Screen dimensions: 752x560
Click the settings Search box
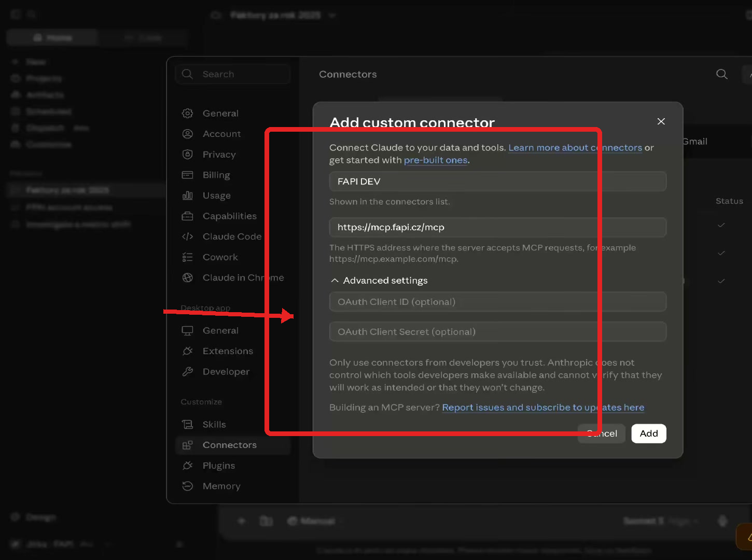pyautogui.click(x=233, y=74)
